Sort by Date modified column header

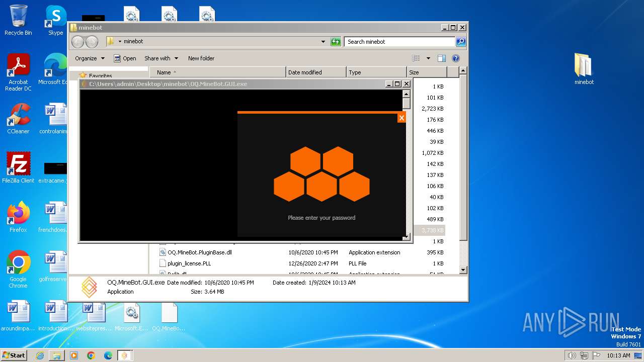pos(316,72)
